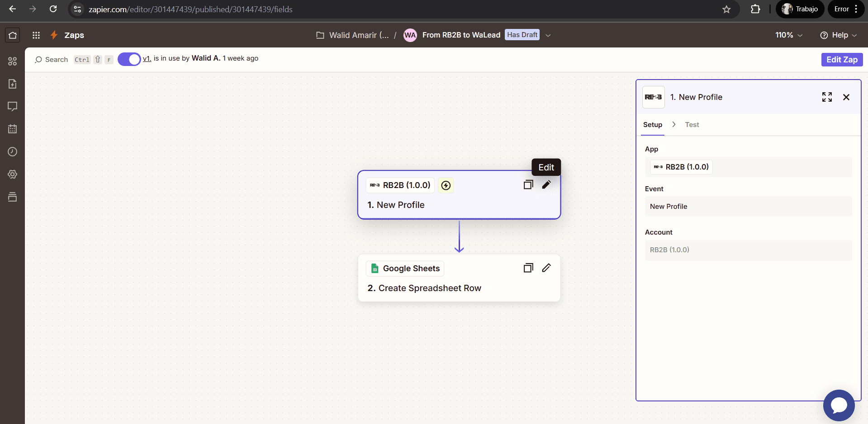Close the New Profile side panel
Viewport: 868px width, 424px height.
point(846,97)
